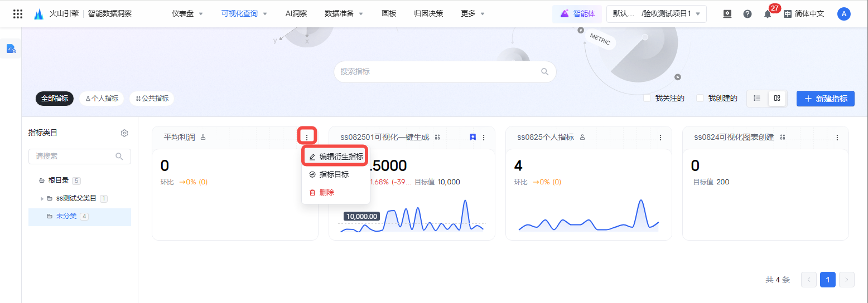Click language icon next to 简体中文
Screen dimensions: 868x303
click(x=788, y=14)
